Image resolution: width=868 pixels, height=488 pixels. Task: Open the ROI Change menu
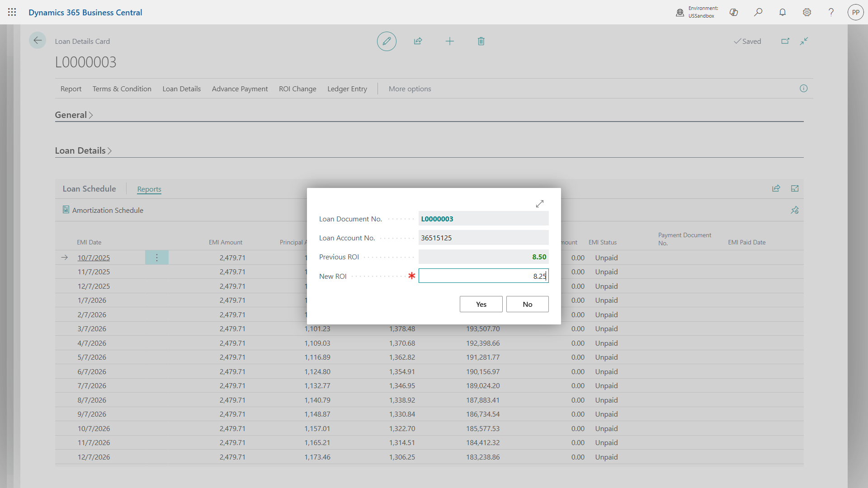(297, 89)
